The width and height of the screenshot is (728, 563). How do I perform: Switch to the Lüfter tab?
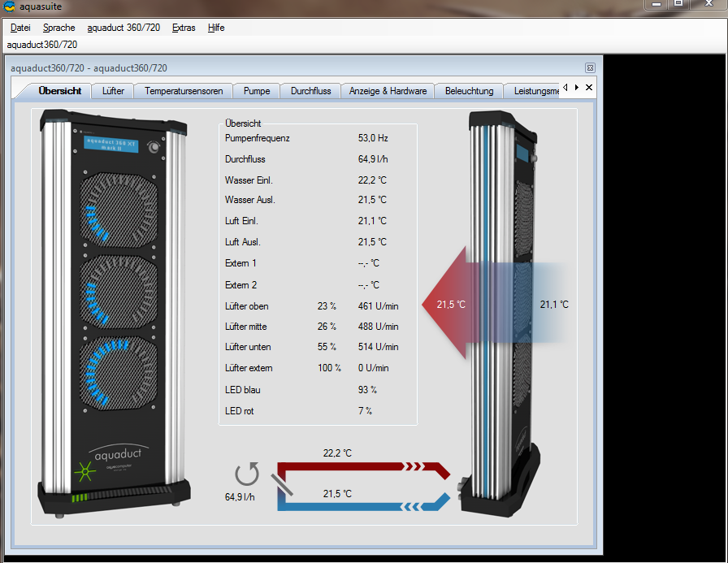113,91
